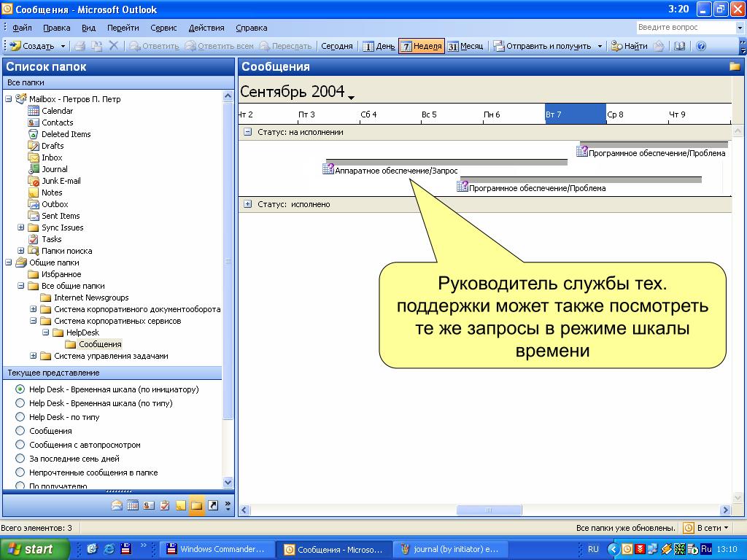Select the Сообщения view radio button
This screenshot has width=747, height=560.
pos(20,430)
